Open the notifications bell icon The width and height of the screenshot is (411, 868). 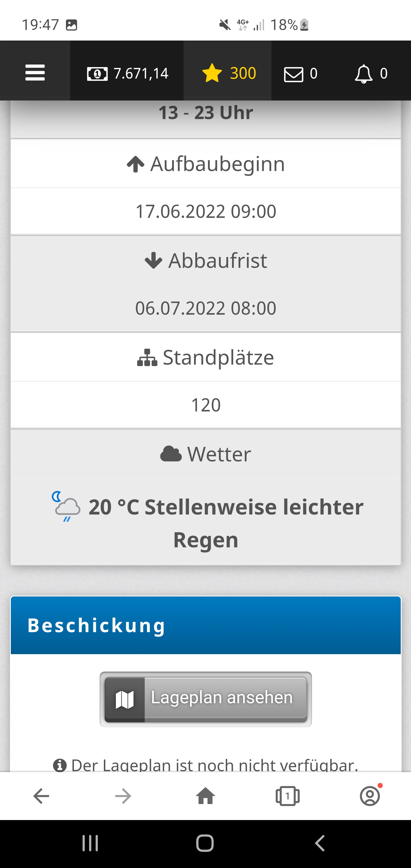point(370,74)
